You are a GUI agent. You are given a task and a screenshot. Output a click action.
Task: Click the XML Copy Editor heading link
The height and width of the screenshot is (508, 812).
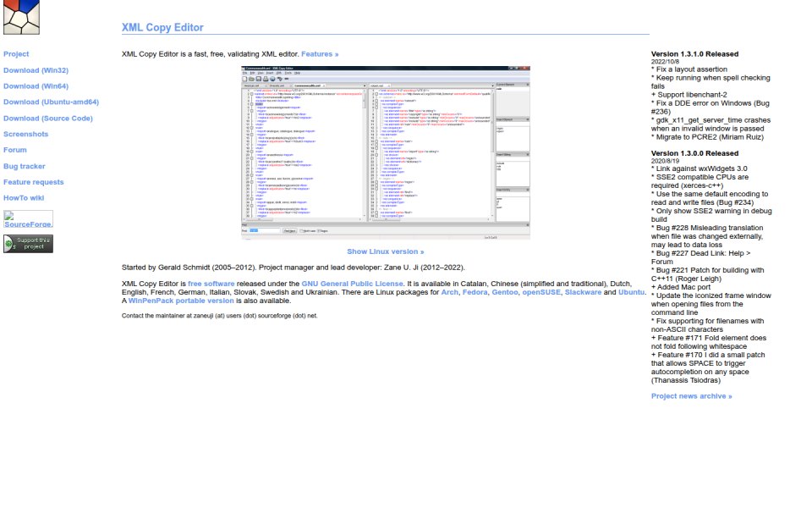162,27
